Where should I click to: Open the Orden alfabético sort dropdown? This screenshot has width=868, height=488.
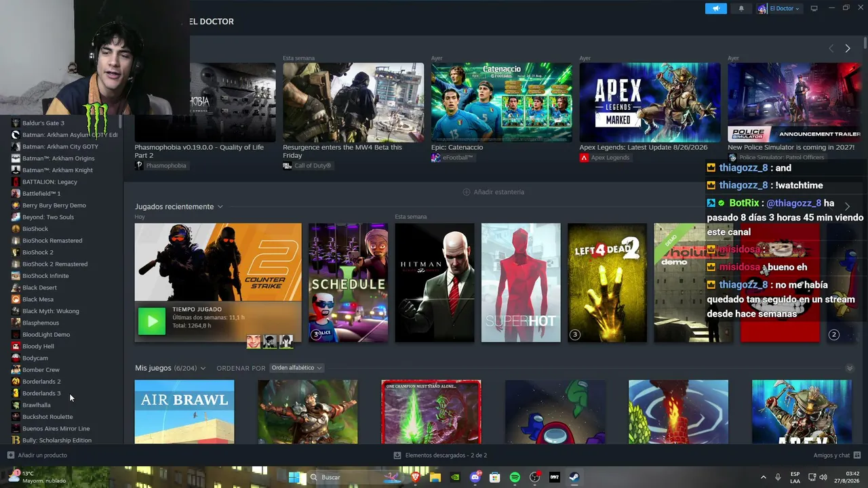pyautogui.click(x=296, y=368)
